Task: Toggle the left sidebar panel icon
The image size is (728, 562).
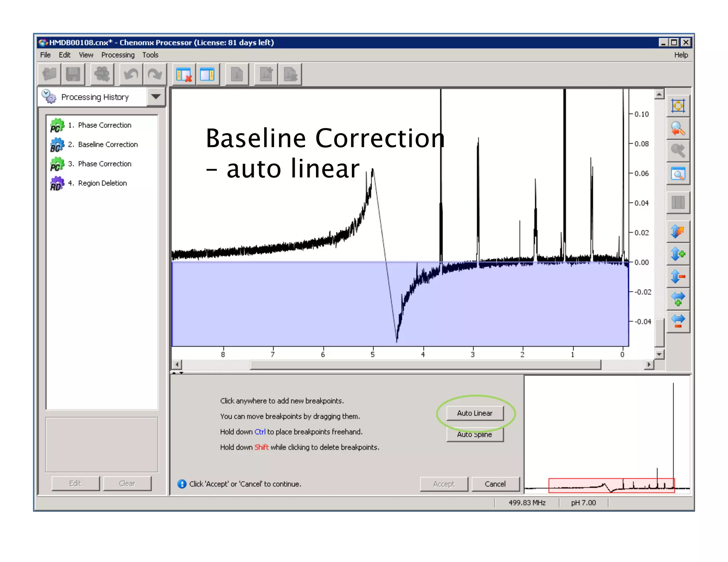Action: (x=184, y=75)
